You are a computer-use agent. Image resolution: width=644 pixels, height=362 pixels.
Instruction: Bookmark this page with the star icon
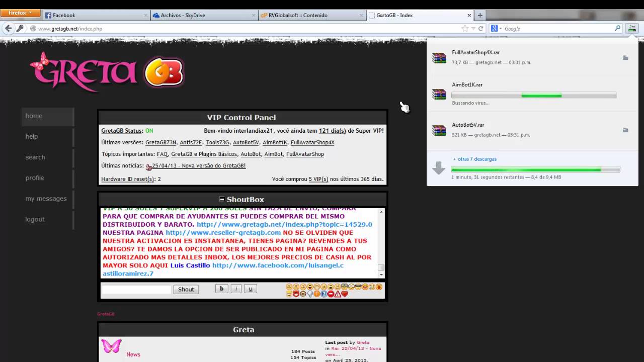[x=465, y=29]
